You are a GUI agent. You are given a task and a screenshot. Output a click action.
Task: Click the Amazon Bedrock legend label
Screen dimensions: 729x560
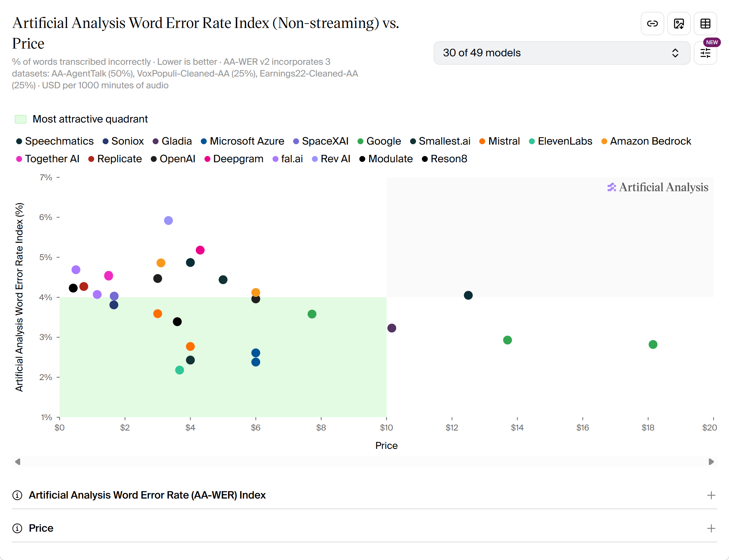(x=650, y=141)
